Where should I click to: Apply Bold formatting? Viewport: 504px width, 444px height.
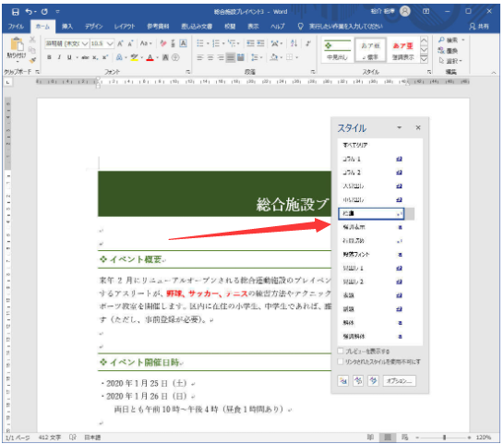(x=49, y=57)
